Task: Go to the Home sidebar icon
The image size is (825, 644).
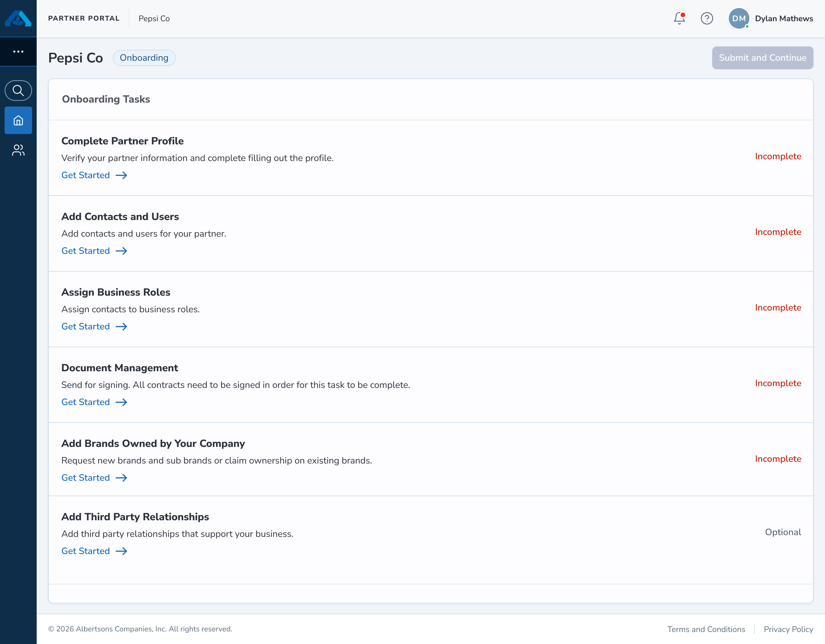Action: point(18,121)
